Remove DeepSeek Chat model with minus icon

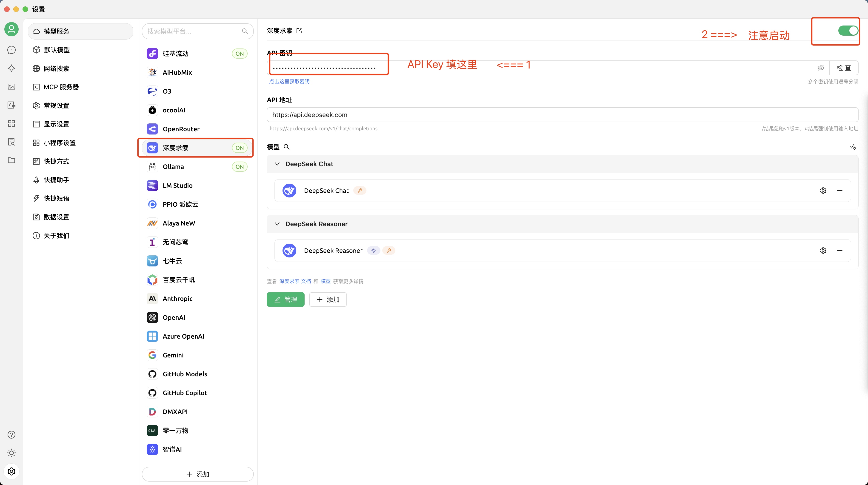pos(840,190)
